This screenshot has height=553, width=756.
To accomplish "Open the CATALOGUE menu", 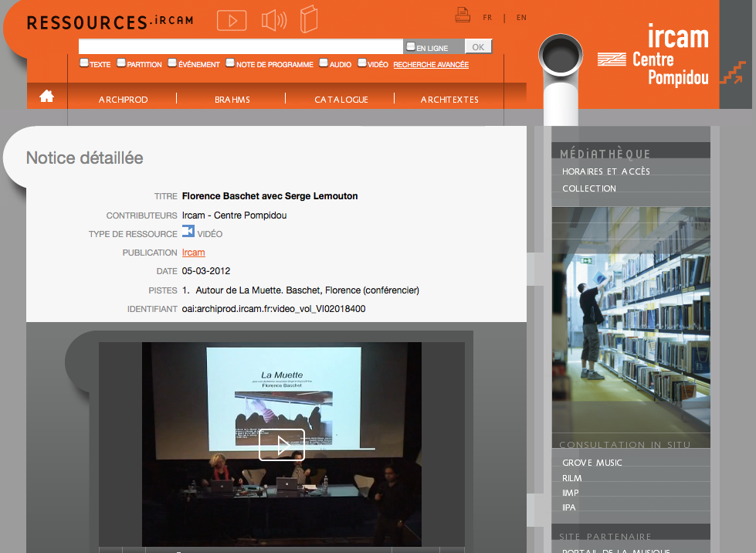I will (x=341, y=100).
